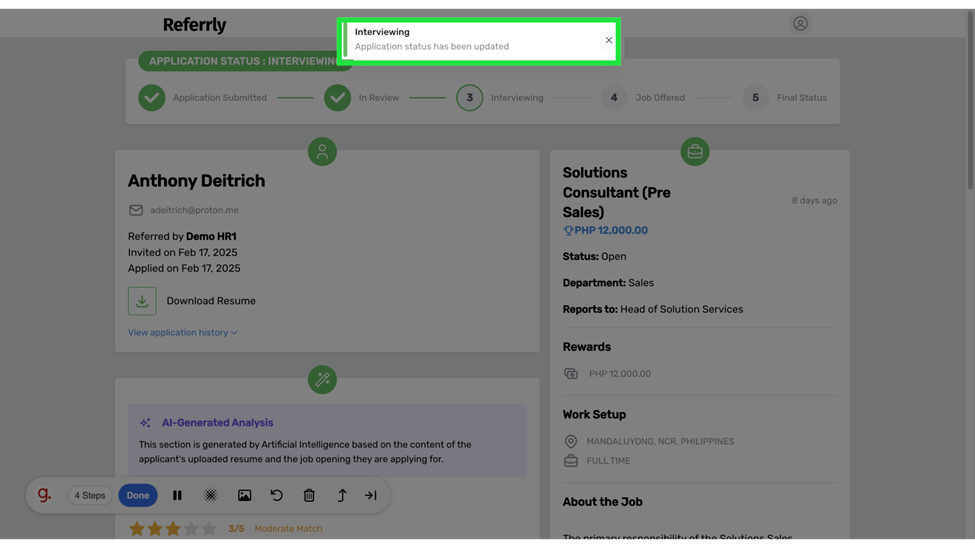975x548 pixels.
Task: Expand View application history
Action: pos(182,333)
